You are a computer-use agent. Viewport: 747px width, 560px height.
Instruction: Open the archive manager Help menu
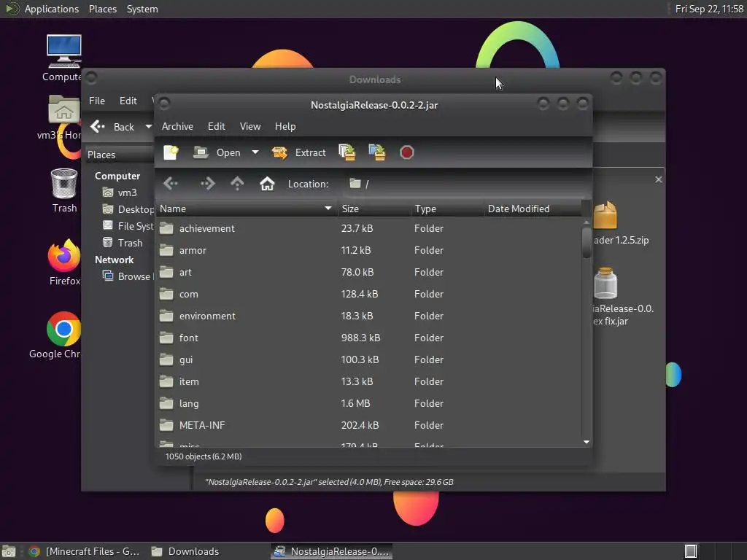coord(285,126)
